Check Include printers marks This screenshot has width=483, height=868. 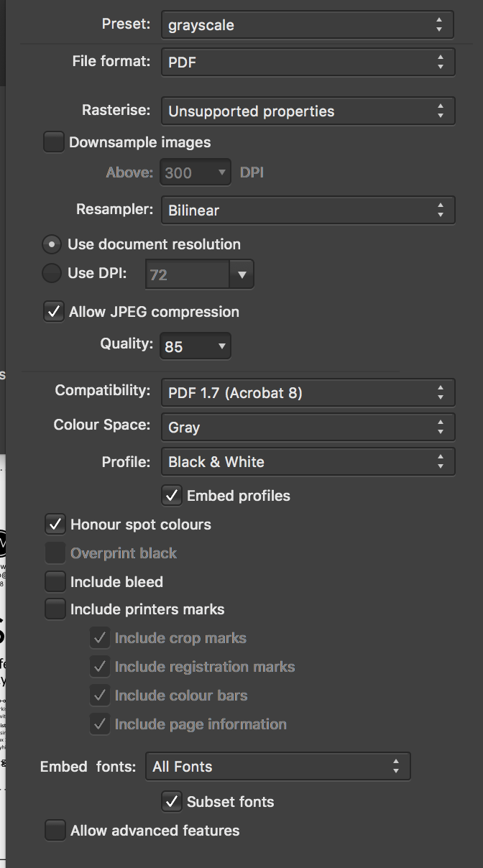[55, 609]
